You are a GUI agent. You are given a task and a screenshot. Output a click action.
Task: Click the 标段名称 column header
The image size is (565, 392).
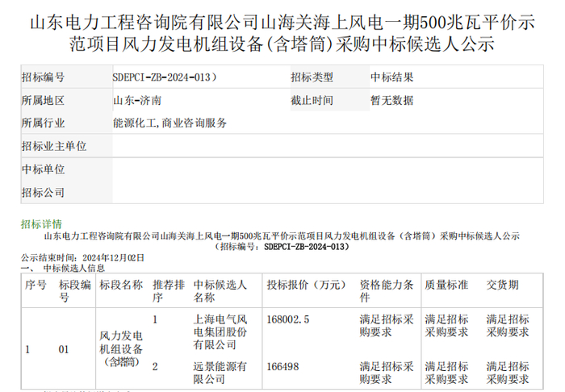point(121,285)
